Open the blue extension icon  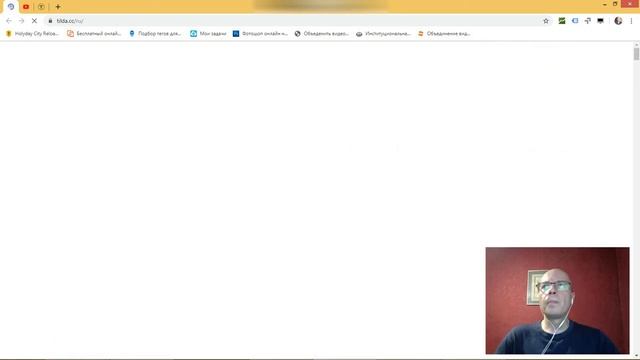tap(575, 21)
